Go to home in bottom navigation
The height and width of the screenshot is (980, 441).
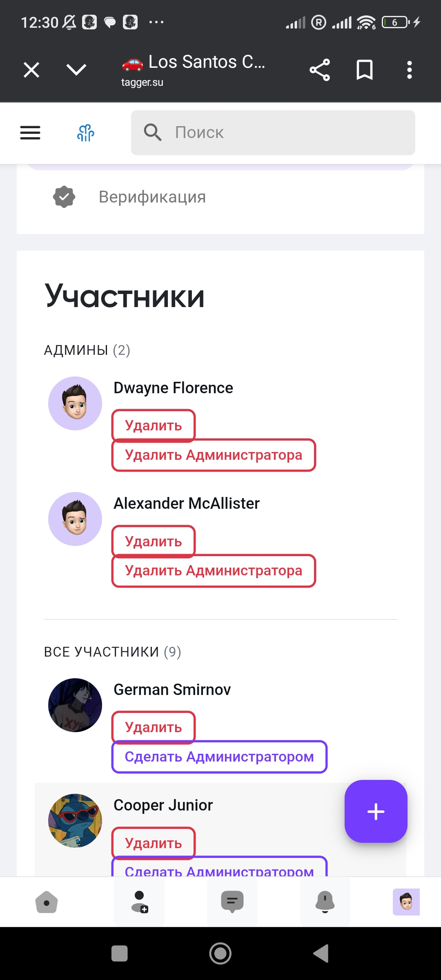pos(47,902)
